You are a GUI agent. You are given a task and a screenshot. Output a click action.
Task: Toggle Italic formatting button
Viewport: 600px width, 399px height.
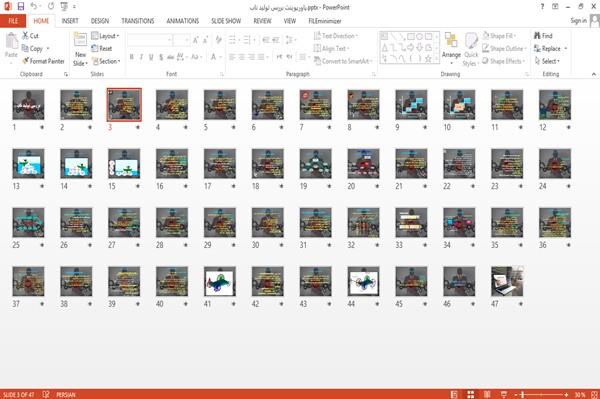coord(141,57)
